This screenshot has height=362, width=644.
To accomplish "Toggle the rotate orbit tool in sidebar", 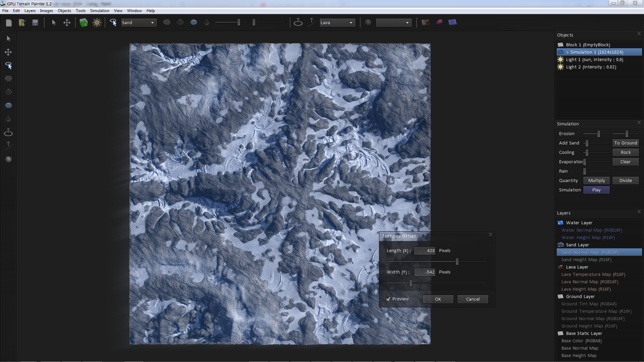I will 8,132.
